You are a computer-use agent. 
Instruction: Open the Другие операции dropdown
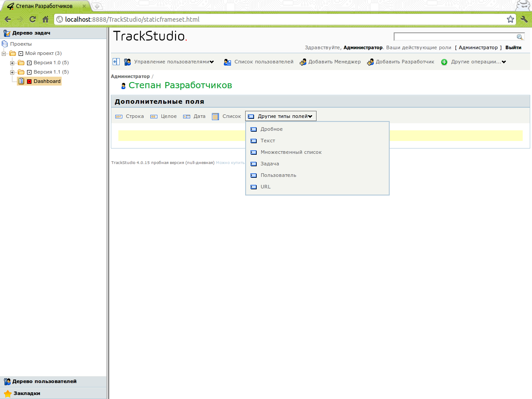pos(479,62)
